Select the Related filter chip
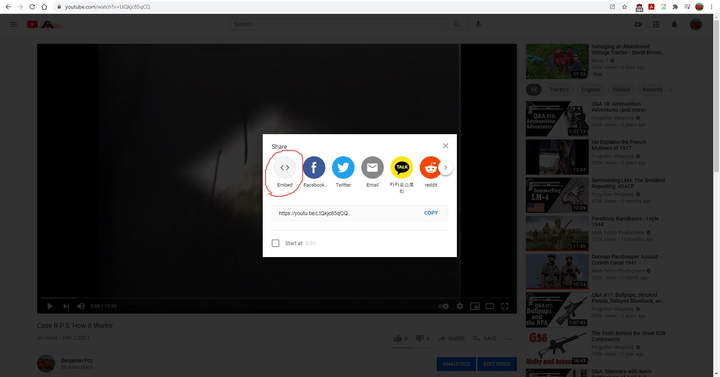Screen dimensions: 720x377 pos(621,90)
